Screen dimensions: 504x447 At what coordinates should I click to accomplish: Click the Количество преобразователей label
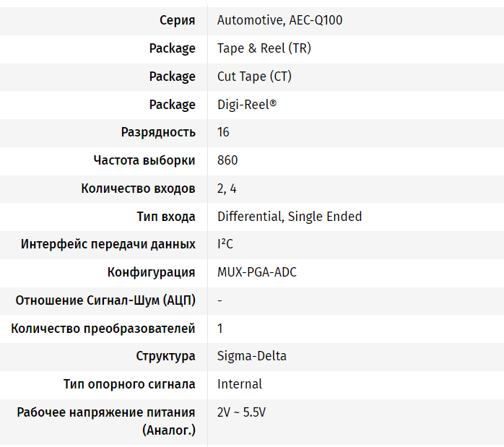coord(103,329)
